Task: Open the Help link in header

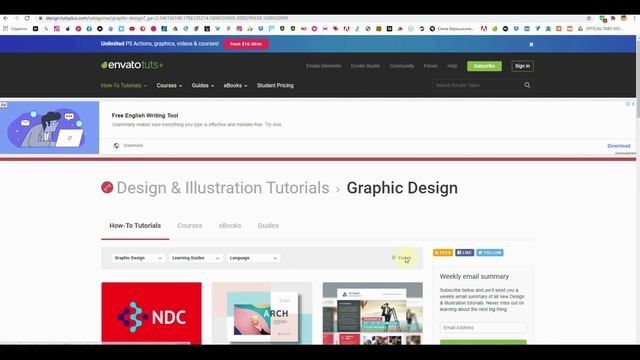Action: click(x=452, y=66)
